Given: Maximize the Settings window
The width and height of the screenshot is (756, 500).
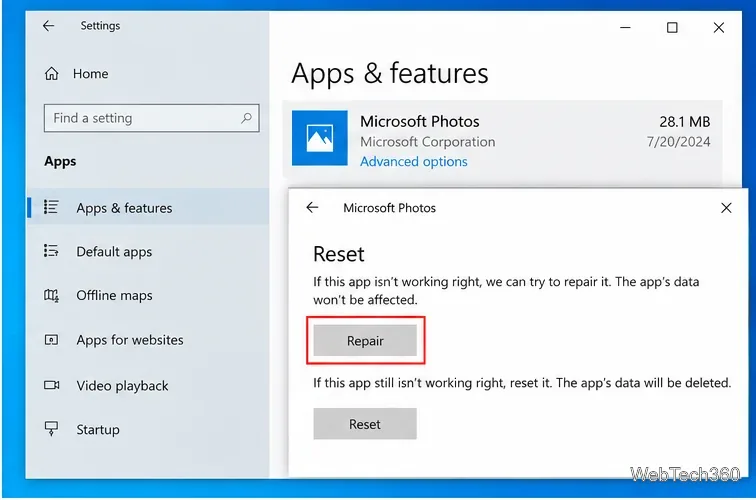Looking at the screenshot, I should pyautogui.click(x=672, y=27).
